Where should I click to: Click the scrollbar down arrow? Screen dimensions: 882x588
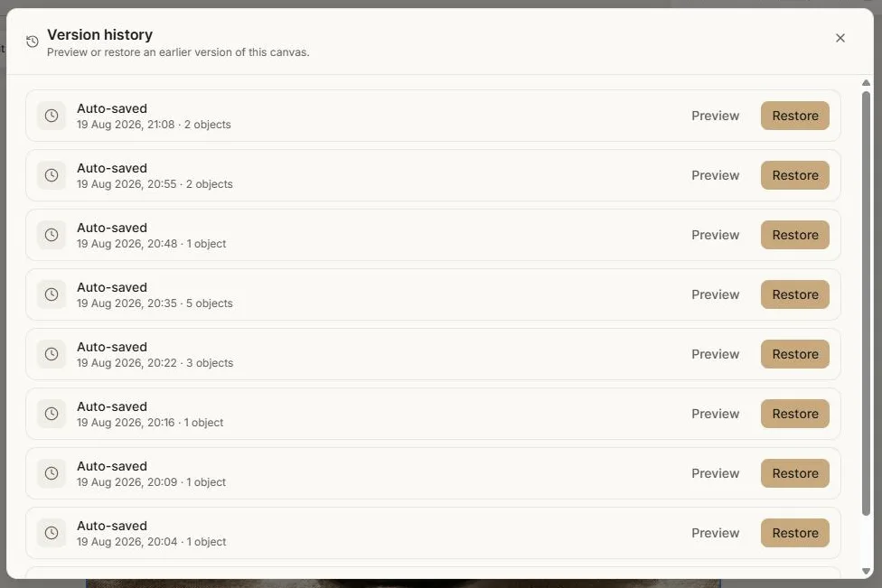coord(867,571)
